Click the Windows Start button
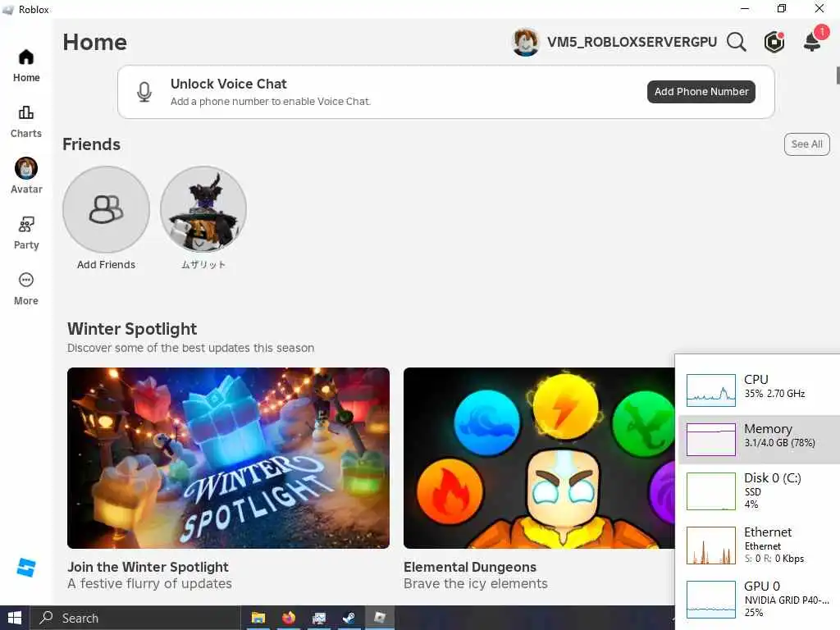Image resolution: width=840 pixels, height=630 pixels. tap(15, 618)
